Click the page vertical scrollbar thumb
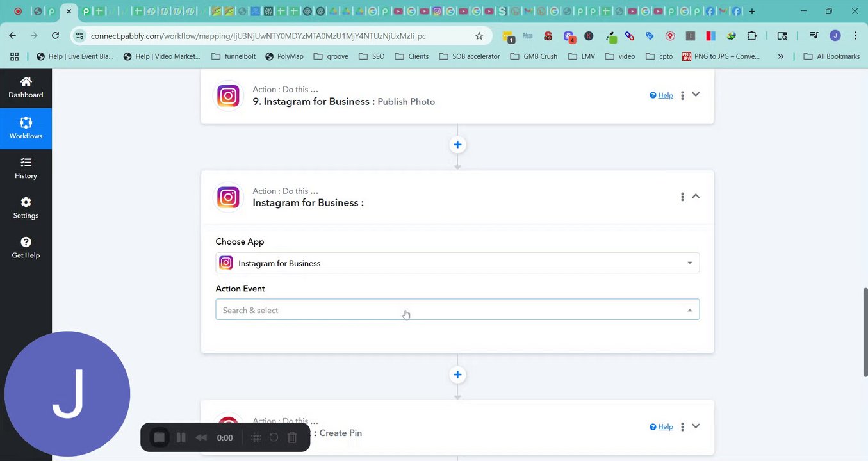Image resolution: width=868 pixels, height=461 pixels. (864, 332)
